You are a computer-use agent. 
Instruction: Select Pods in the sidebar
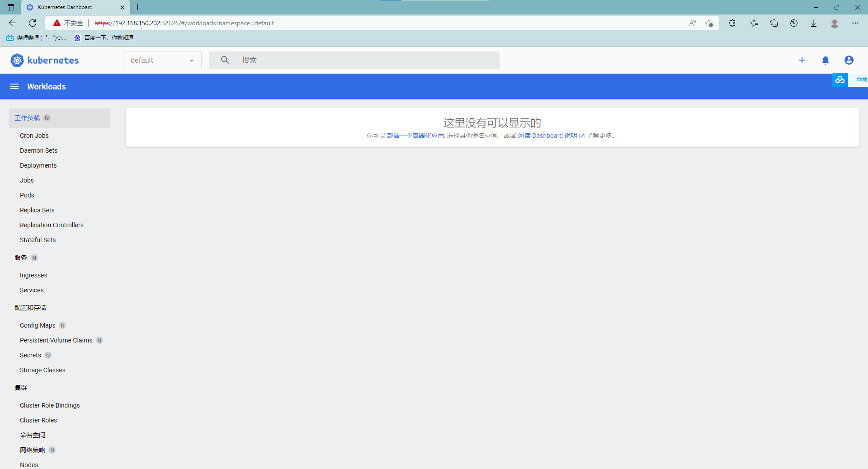click(x=27, y=195)
